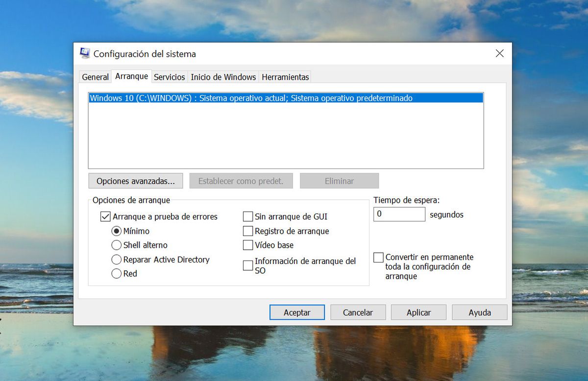Switch to the 'Inicio de Windows' tab
Screen dimensions: 588x381
pos(223,77)
